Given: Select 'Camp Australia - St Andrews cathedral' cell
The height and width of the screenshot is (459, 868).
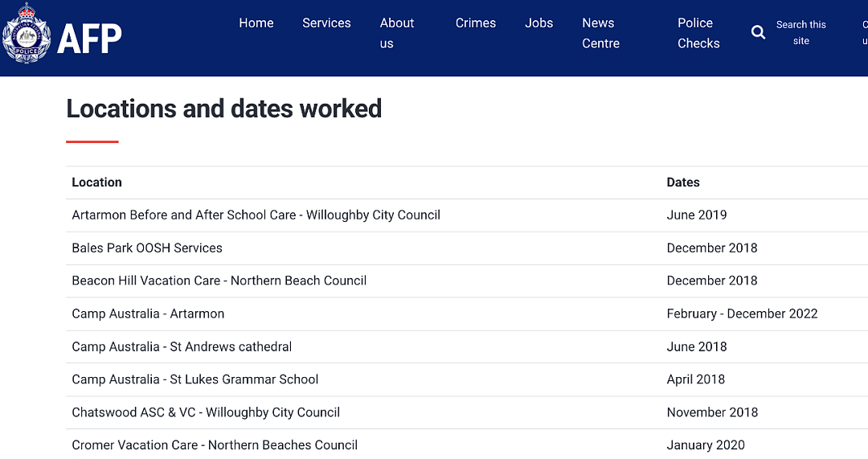Looking at the screenshot, I should tap(182, 346).
